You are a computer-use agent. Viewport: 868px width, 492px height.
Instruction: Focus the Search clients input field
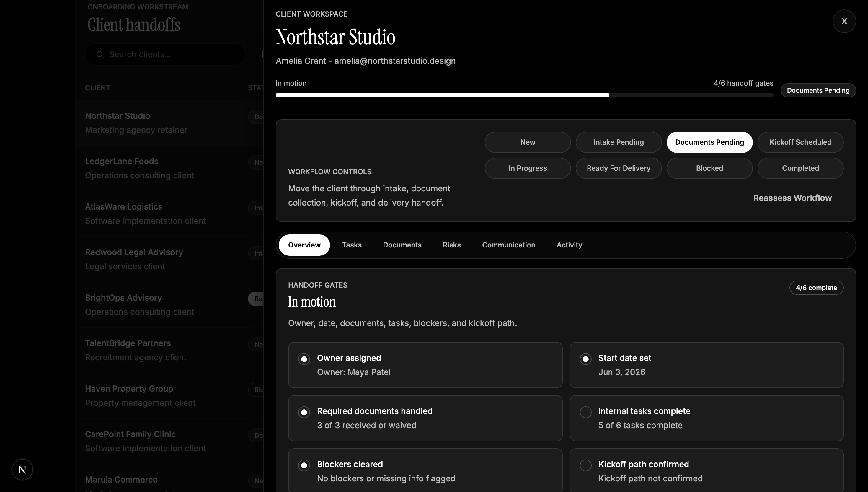(x=165, y=54)
